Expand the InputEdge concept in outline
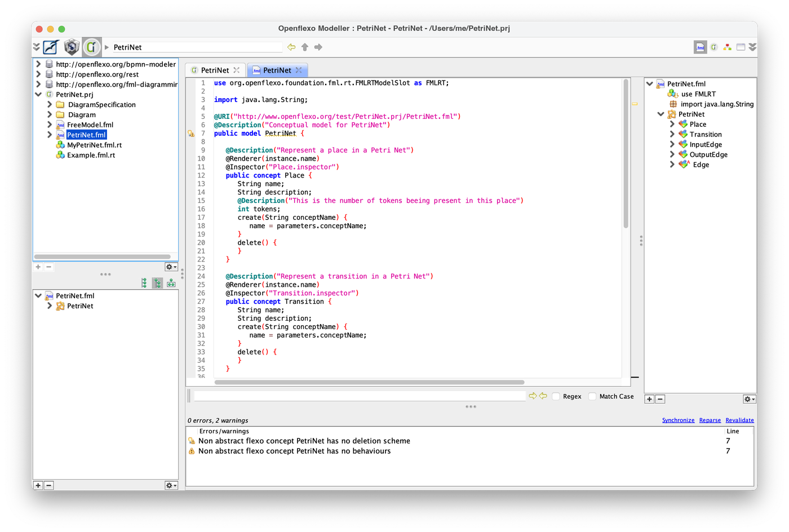 coord(672,145)
